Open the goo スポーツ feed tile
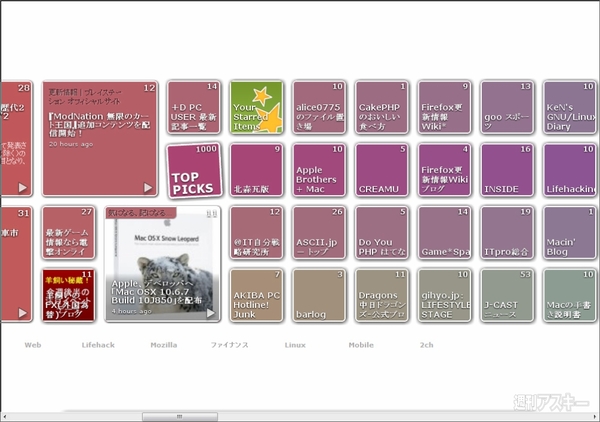The image size is (600, 422). point(507,107)
